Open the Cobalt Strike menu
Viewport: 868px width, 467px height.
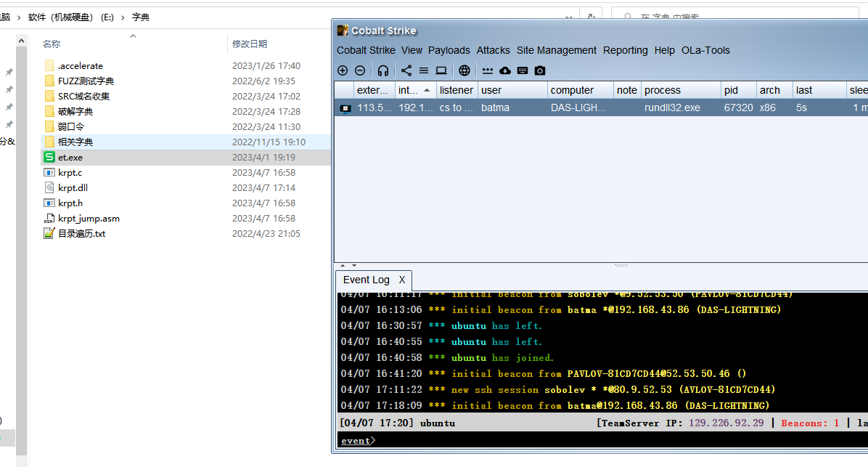366,50
